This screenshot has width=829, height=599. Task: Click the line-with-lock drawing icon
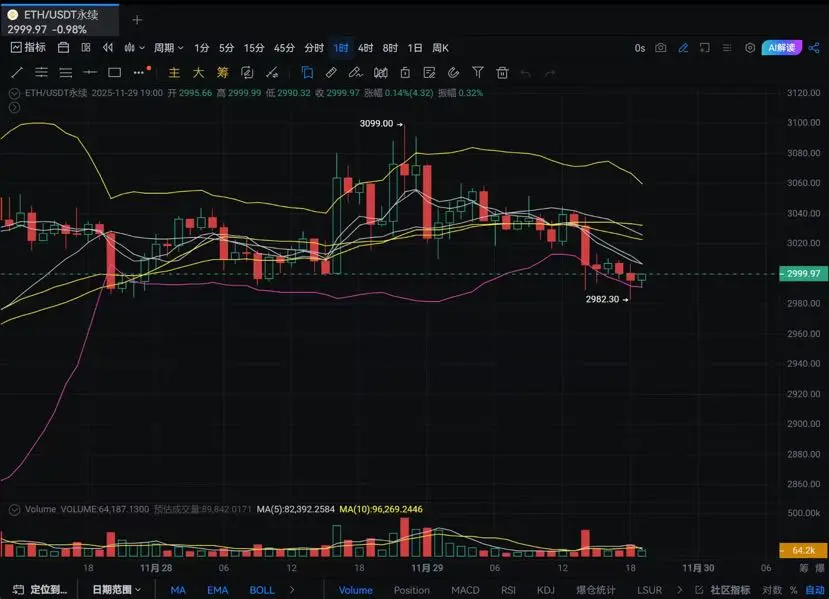[272, 72]
